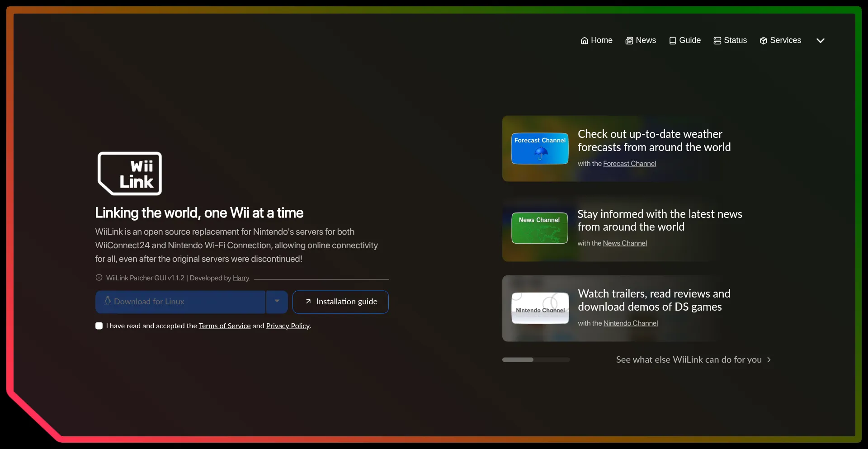The width and height of the screenshot is (868, 449).
Task: Click the Guide book icon
Action: click(672, 41)
